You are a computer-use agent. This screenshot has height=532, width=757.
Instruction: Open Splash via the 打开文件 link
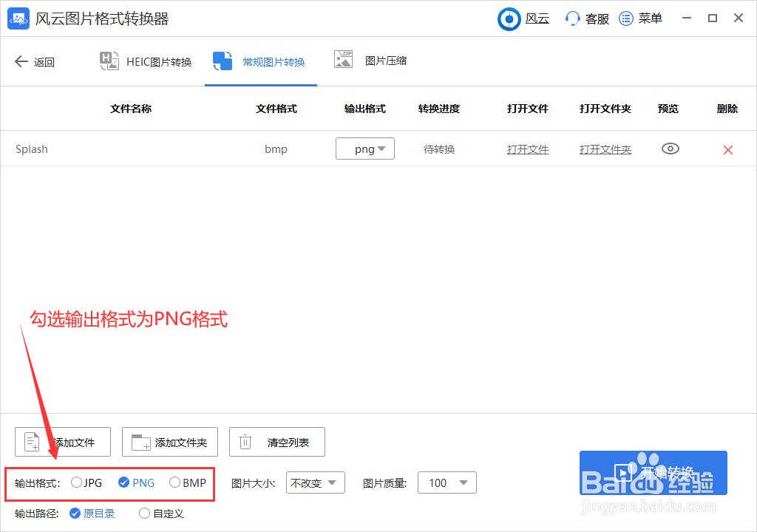click(x=528, y=149)
